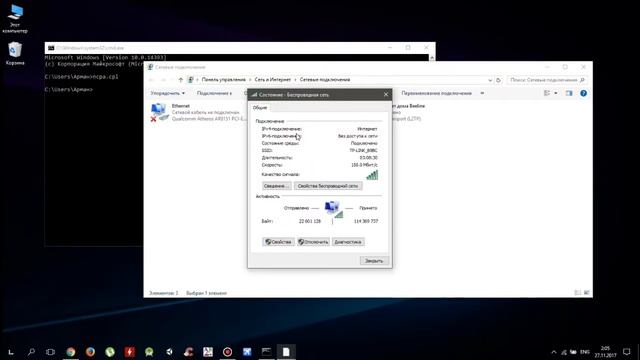Show hidden tray icons chevron

click(553, 352)
